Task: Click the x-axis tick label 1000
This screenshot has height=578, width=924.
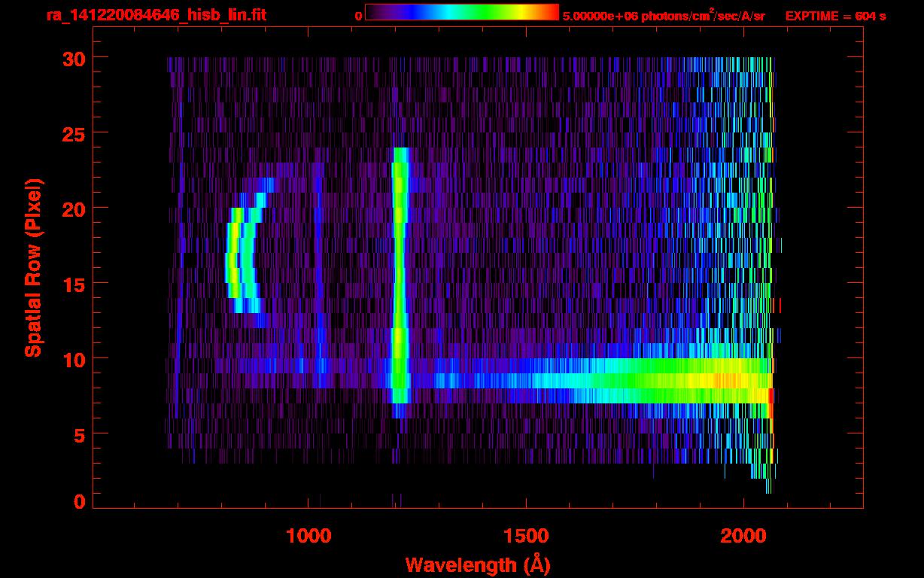Action: [309, 536]
